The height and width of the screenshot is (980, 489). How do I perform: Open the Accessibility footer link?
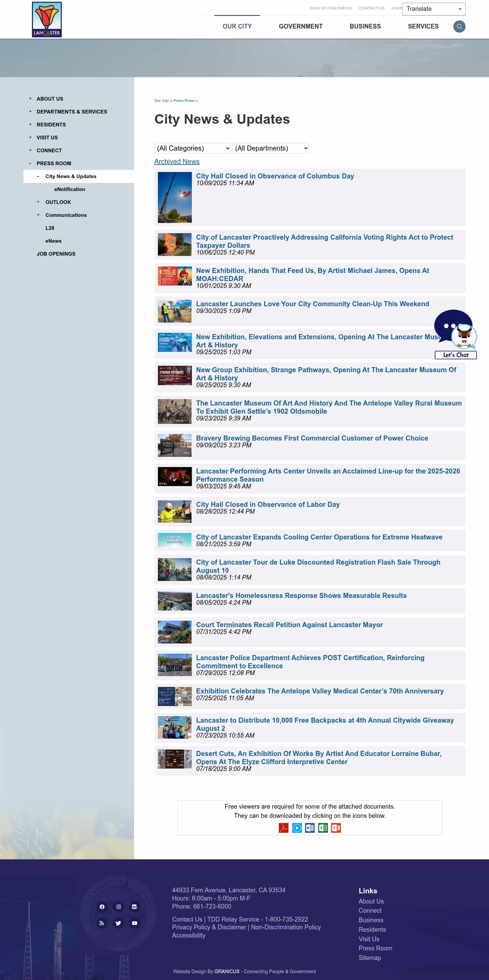188,935
